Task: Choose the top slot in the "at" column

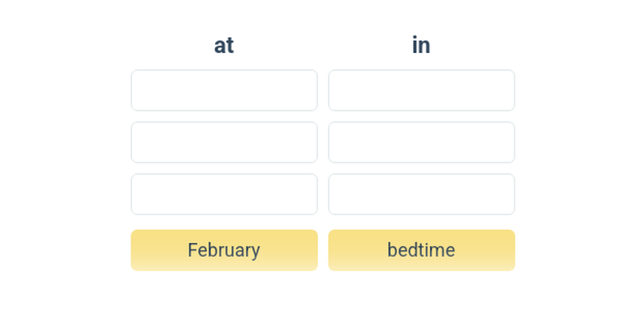Action: point(224,90)
